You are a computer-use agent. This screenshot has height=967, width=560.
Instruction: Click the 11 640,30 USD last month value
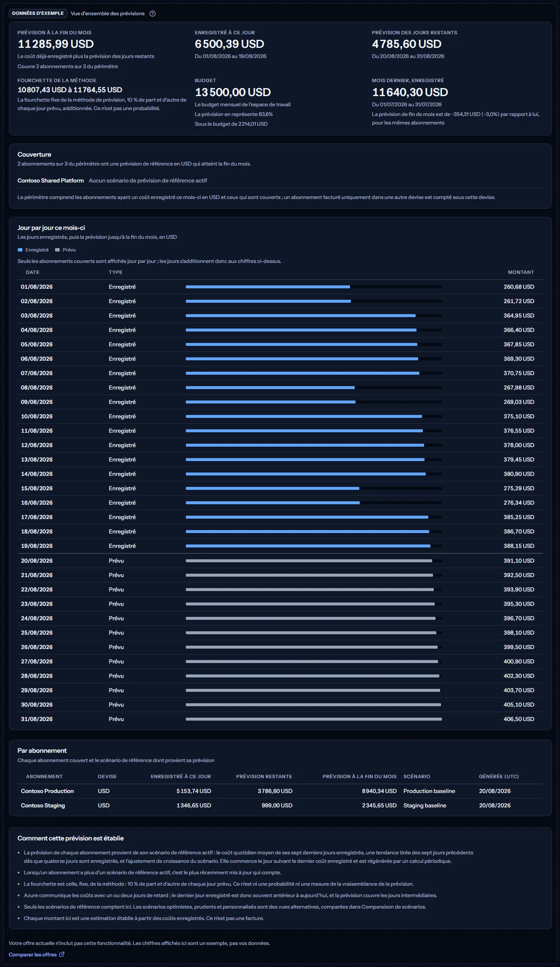(410, 92)
